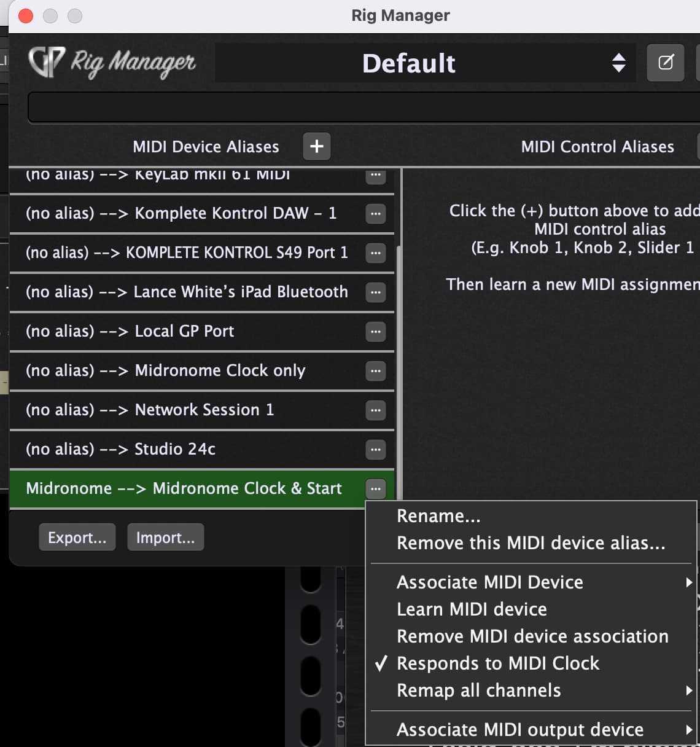Screen dimensions: 700x747
Task: Add a new MIDI device alias
Action: point(317,146)
